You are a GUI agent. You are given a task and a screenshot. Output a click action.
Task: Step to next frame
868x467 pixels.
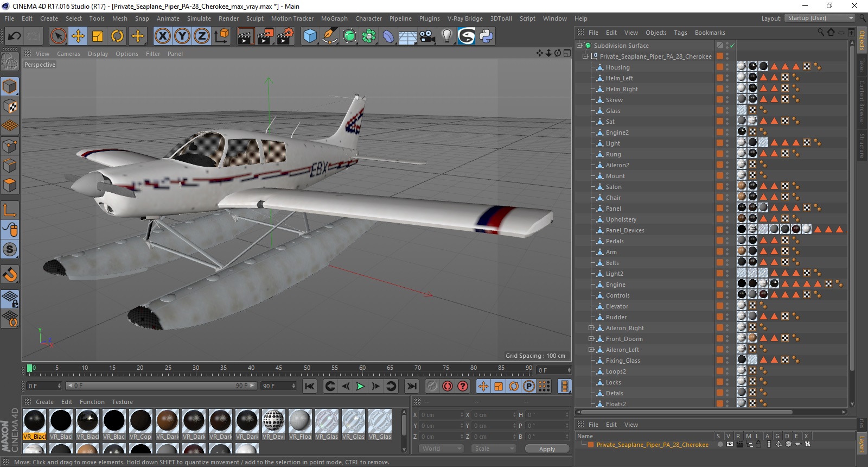tap(375, 386)
